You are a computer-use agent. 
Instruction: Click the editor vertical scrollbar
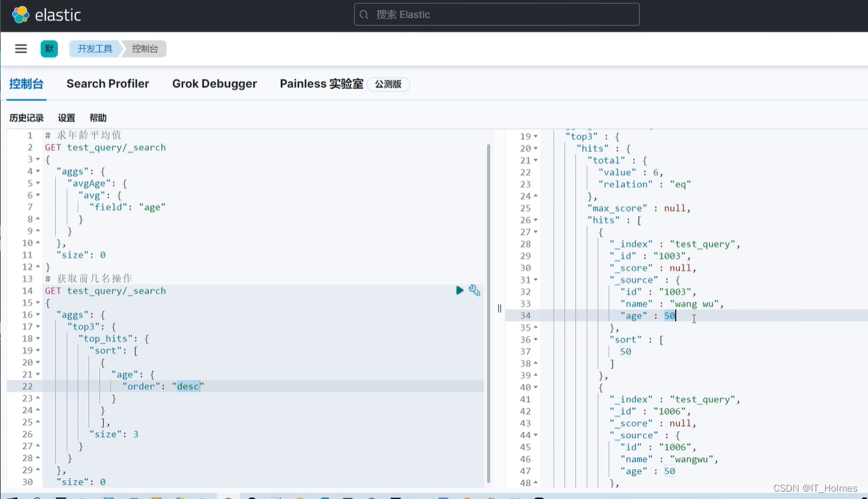pos(489,312)
